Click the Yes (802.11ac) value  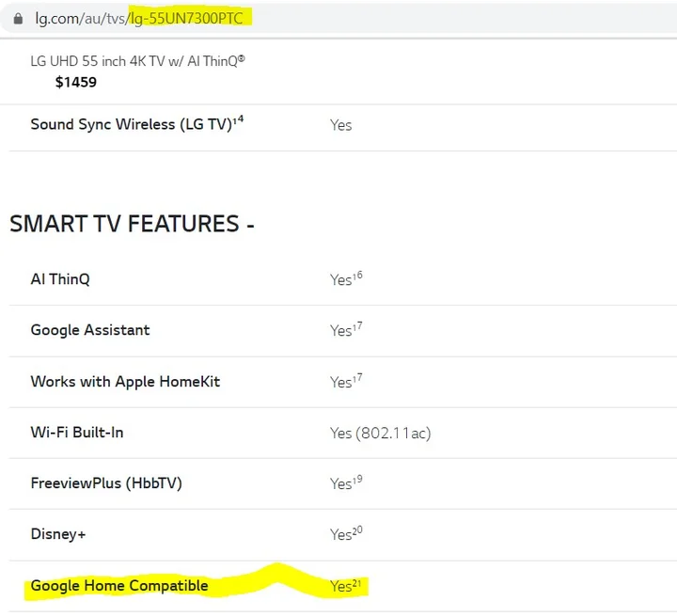(x=380, y=434)
